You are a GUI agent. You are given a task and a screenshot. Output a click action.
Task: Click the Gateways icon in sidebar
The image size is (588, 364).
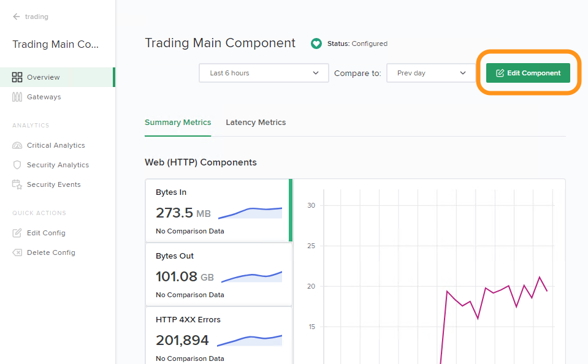click(17, 97)
